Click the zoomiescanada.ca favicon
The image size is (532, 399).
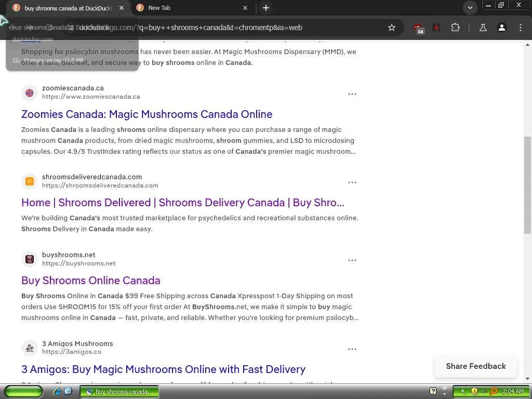30,92
